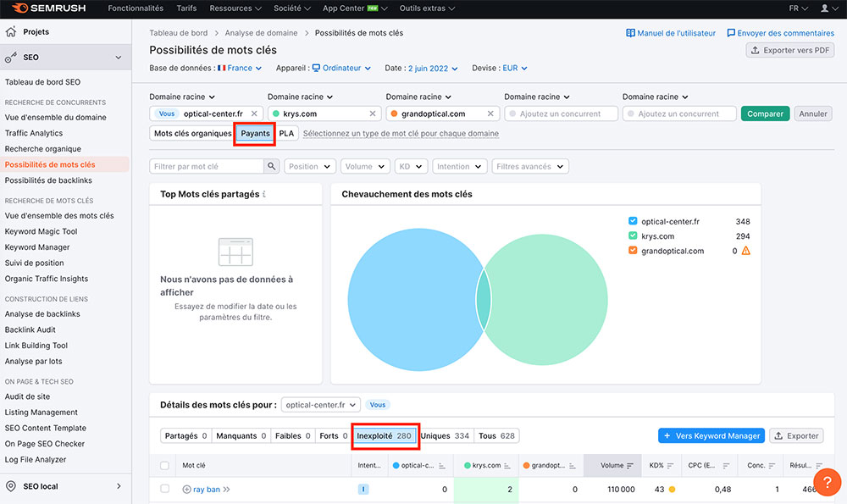Select the Mots clés organiques tab
847x504 pixels.
pyautogui.click(x=193, y=134)
